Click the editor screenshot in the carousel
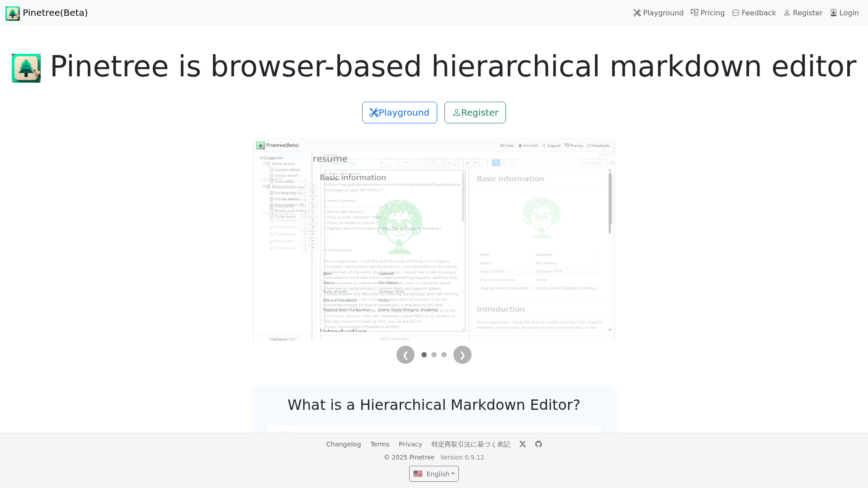The height and width of the screenshot is (488, 868). tap(434, 239)
